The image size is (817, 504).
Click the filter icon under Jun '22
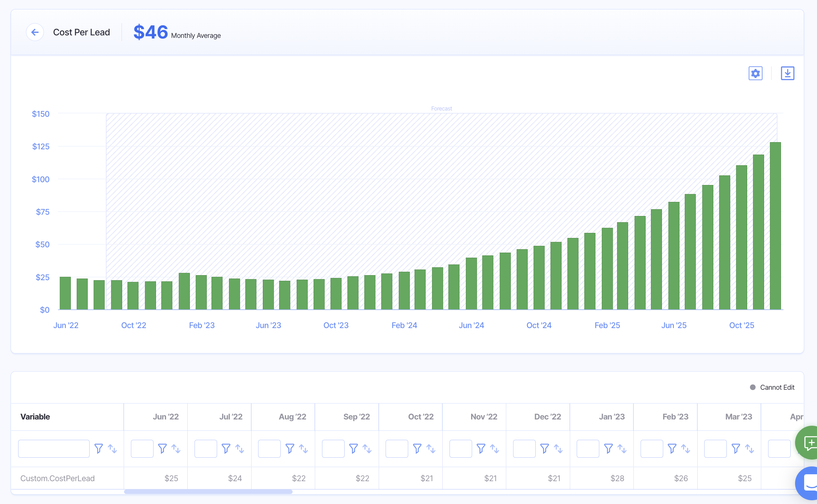tap(162, 449)
